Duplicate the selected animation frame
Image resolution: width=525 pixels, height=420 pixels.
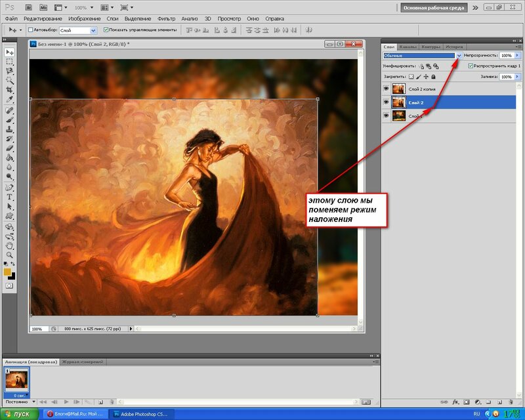100,402
